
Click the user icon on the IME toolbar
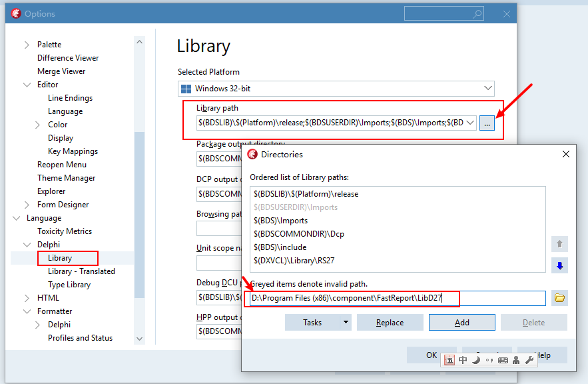[516, 360]
